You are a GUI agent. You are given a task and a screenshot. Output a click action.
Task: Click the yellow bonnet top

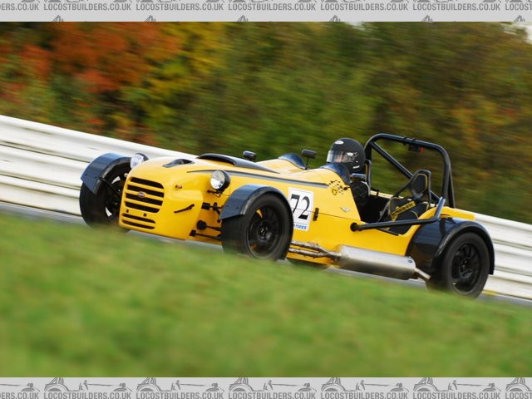(x=249, y=175)
